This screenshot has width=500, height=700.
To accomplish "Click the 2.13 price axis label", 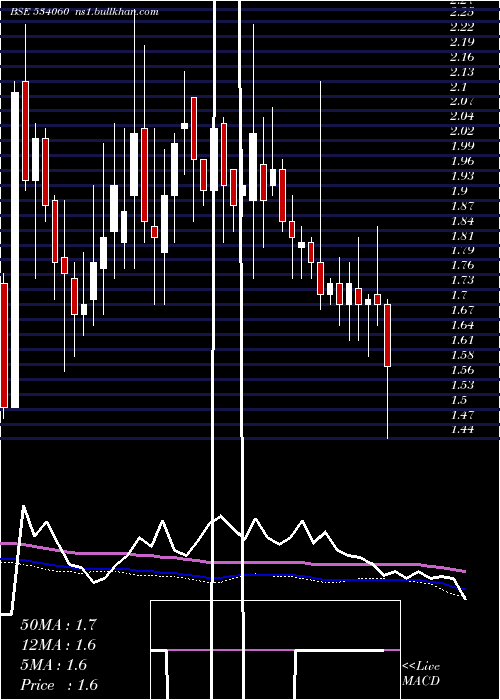I will pos(462,71).
